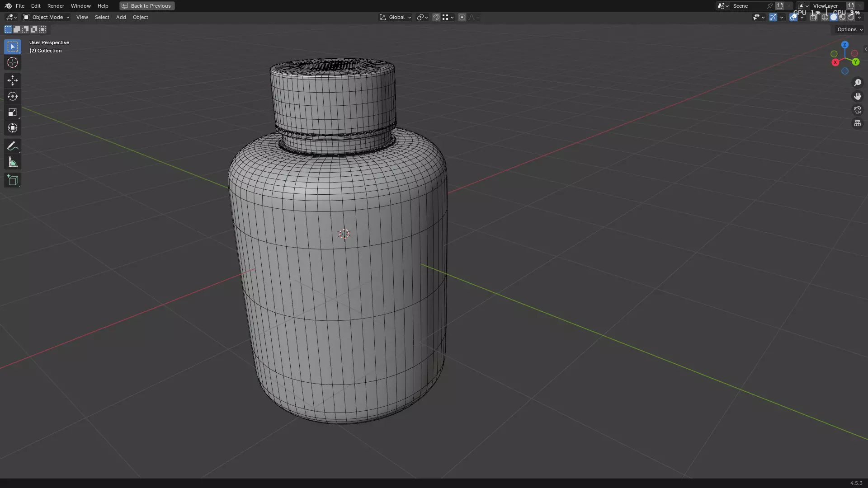Open the Edit menu
This screenshot has width=868, height=488.
(36, 6)
